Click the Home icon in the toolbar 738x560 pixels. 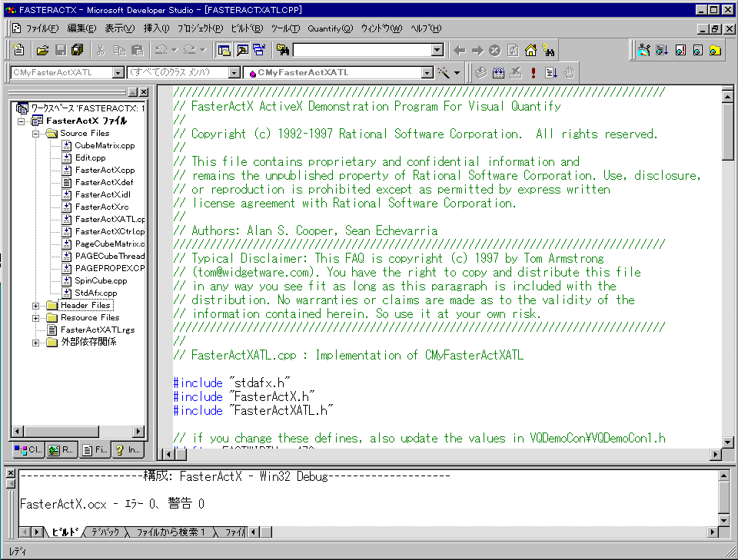530,51
